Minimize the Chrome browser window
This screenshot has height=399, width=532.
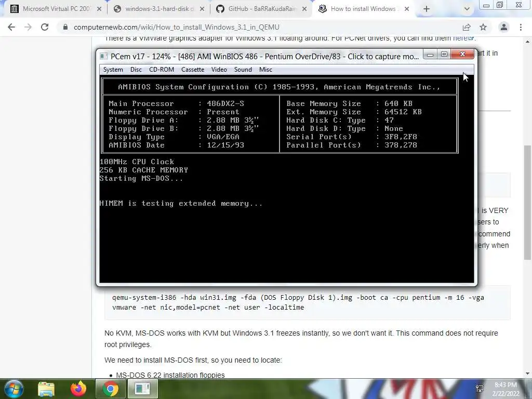[486, 5]
